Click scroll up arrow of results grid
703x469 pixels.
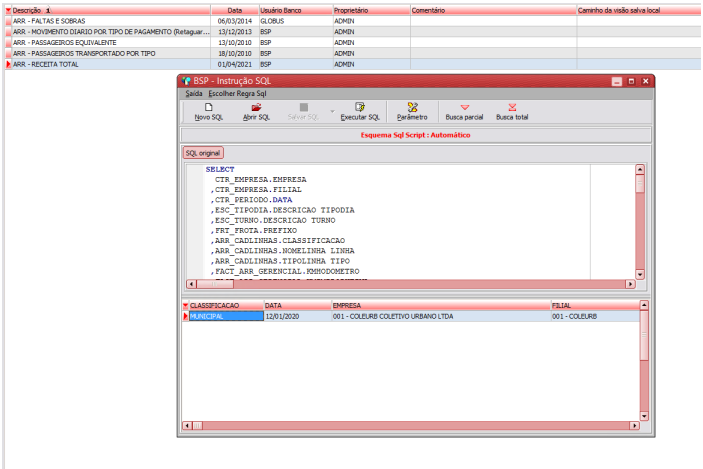click(x=644, y=305)
